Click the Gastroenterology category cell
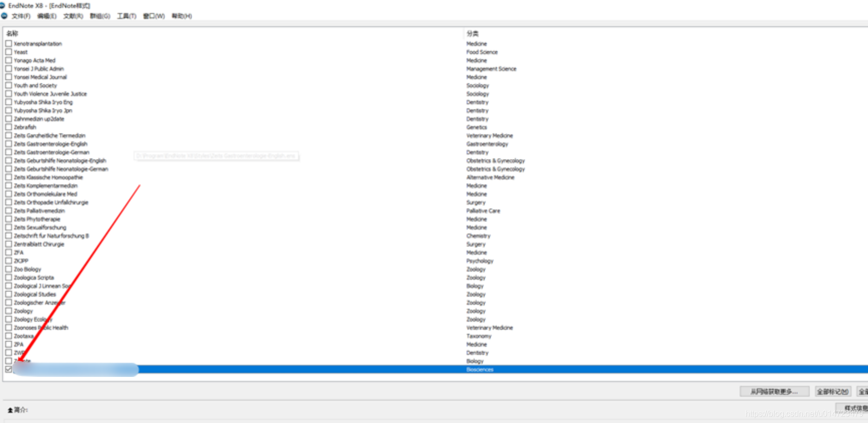This screenshot has width=868, height=423. (x=487, y=144)
